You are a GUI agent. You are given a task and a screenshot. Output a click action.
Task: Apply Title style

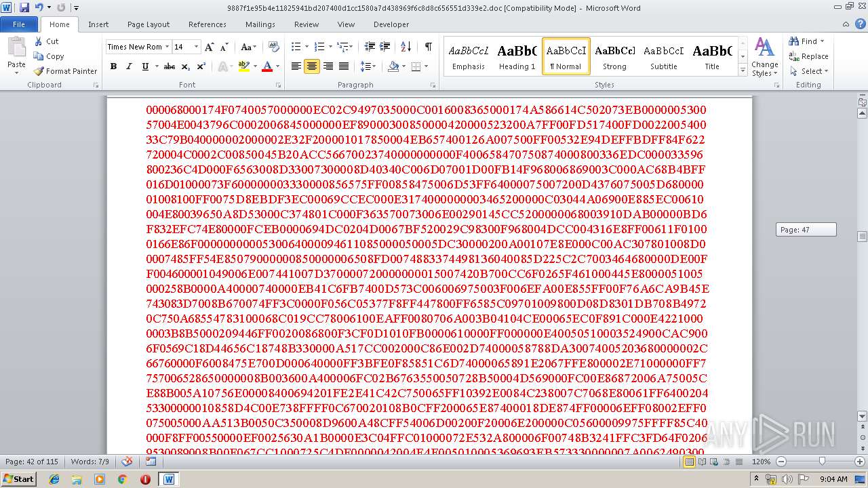click(712, 56)
